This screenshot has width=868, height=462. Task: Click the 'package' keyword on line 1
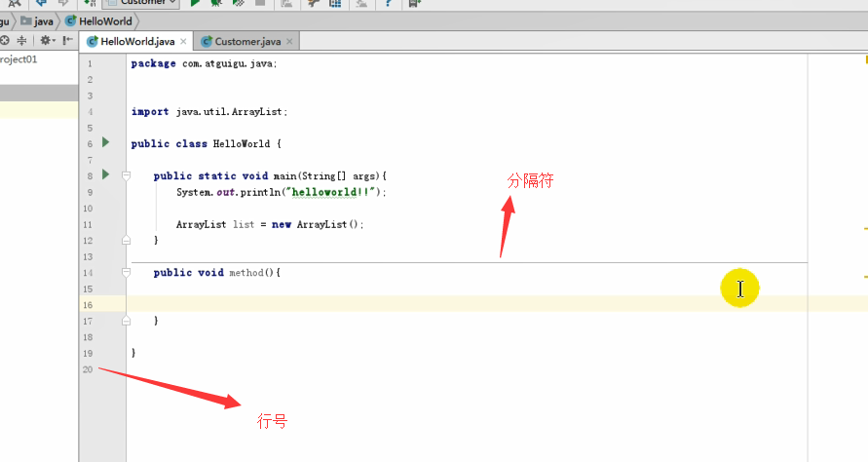coord(153,63)
